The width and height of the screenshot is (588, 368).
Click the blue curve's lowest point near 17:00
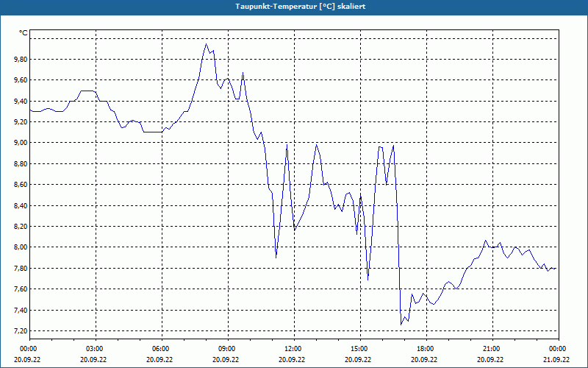tap(401, 325)
